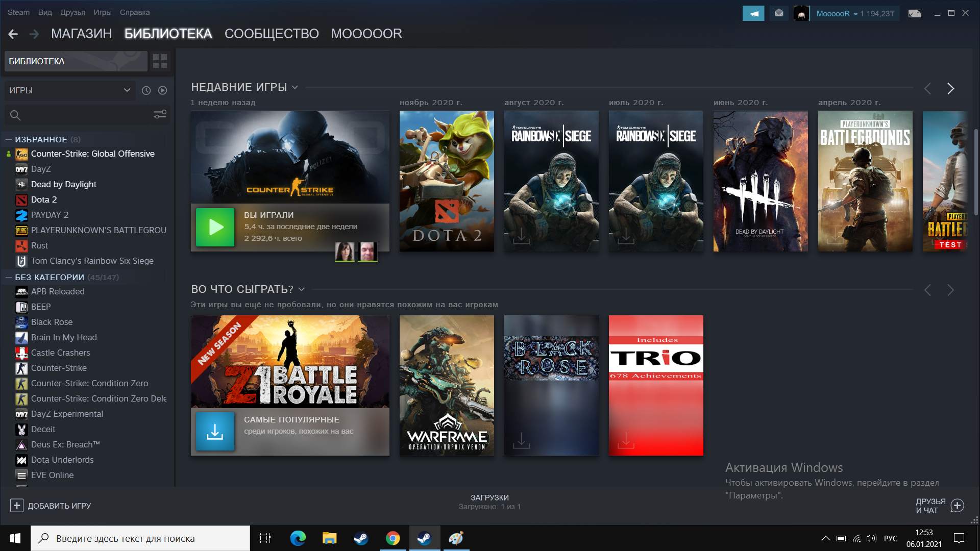Click the add game plus icon
The width and height of the screenshot is (980, 551).
coord(17,506)
